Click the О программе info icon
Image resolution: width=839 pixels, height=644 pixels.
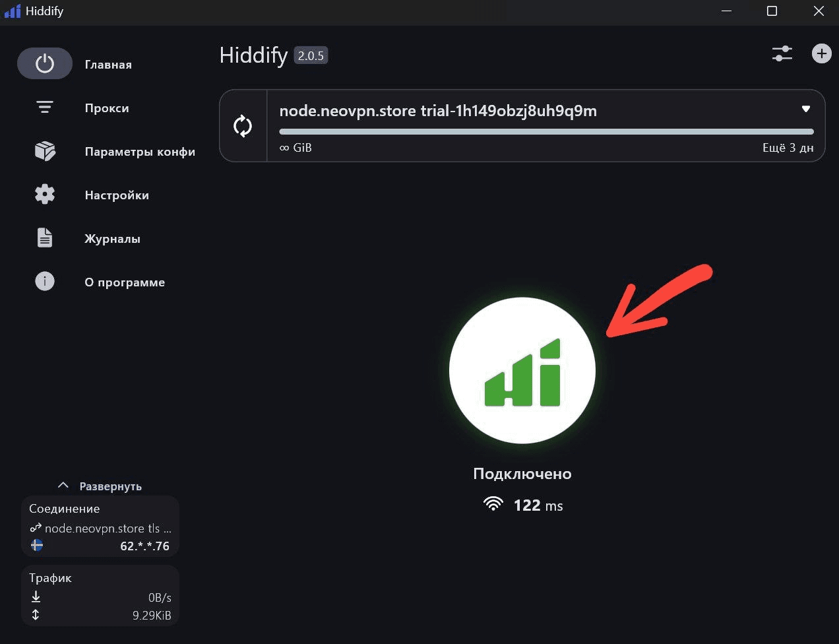point(44,281)
